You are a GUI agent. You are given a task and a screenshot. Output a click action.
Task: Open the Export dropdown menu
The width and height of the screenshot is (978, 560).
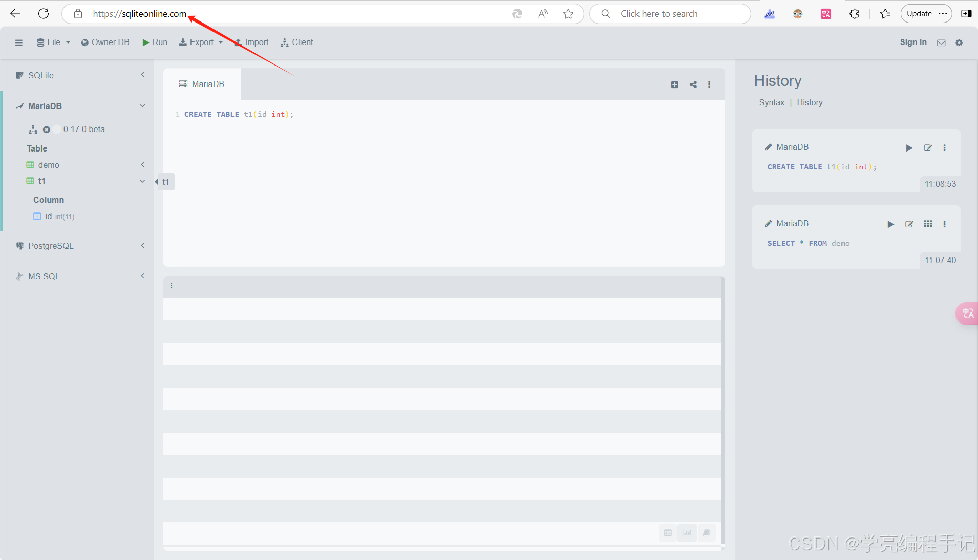(x=201, y=42)
